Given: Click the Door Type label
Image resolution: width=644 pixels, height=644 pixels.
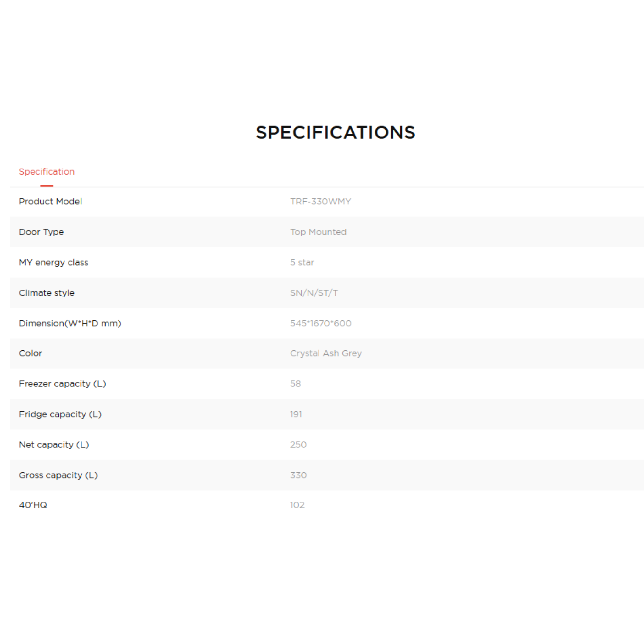Looking at the screenshot, I should (41, 232).
